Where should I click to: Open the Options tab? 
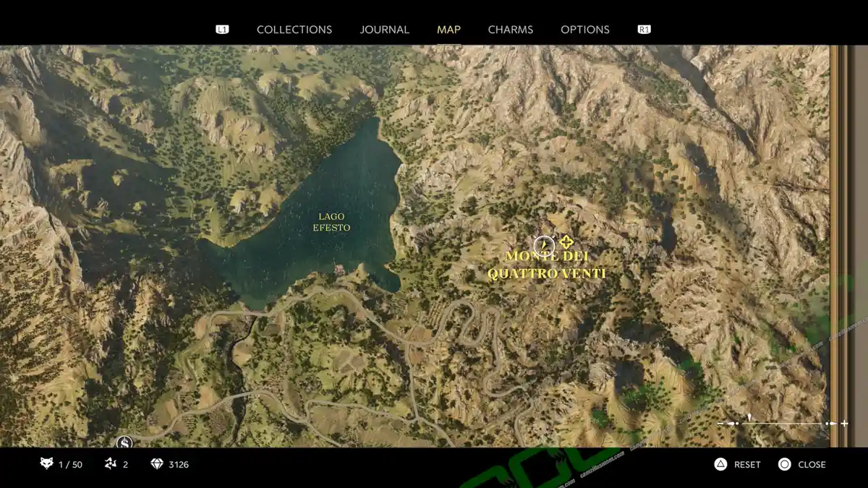(x=585, y=30)
